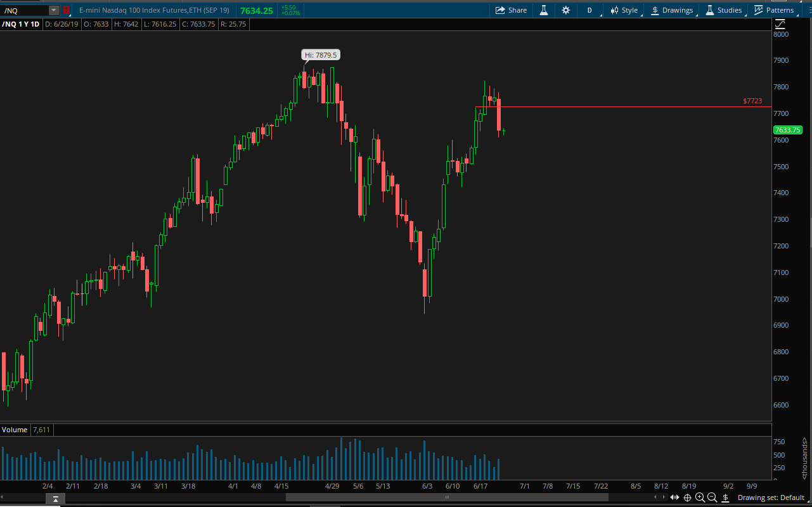Click the $7723 price level label

click(x=752, y=101)
